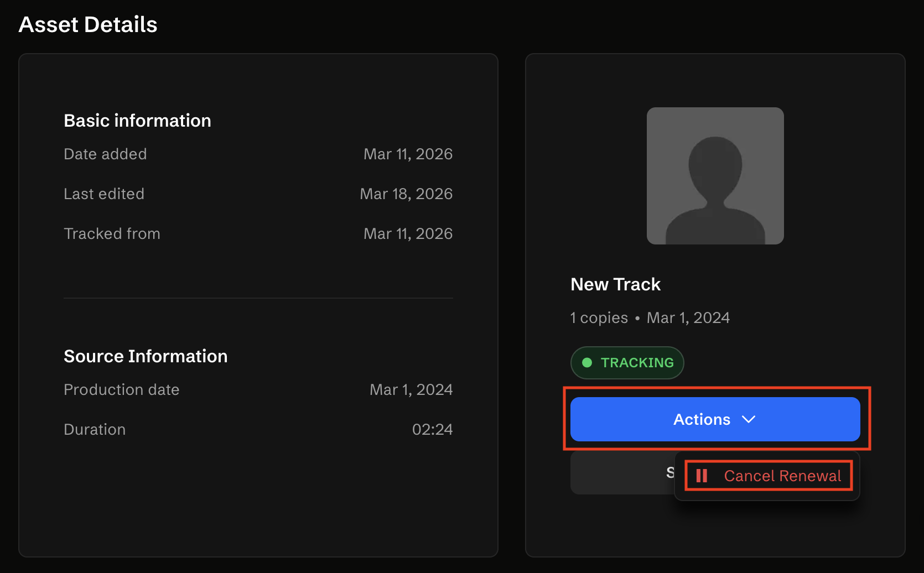Click the Asset Details page heading

[88, 24]
